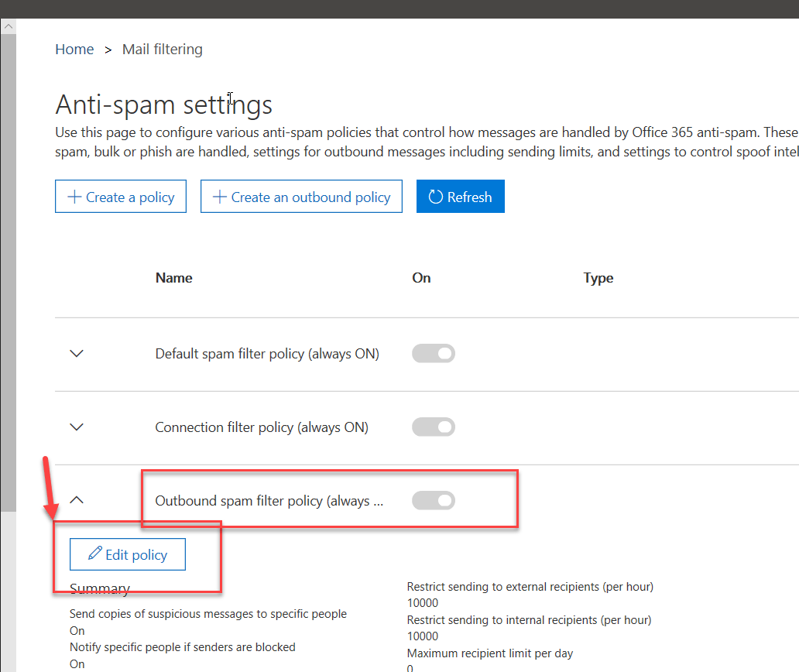This screenshot has height=672, width=799.
Task: Toggle the Connection filter policy switch
Action: pyautogui.click(x=433, y=427)
